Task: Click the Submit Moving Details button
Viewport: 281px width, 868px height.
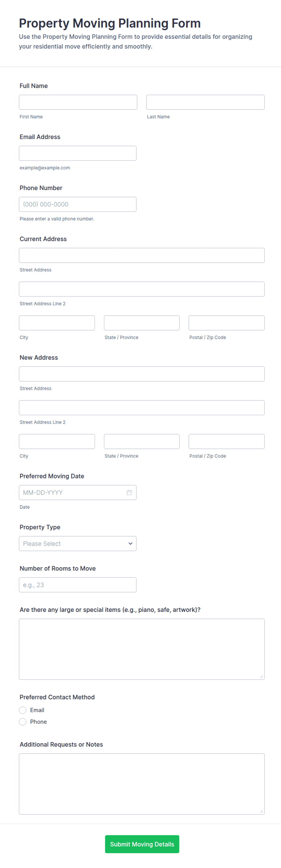Action: pos(142,844)
